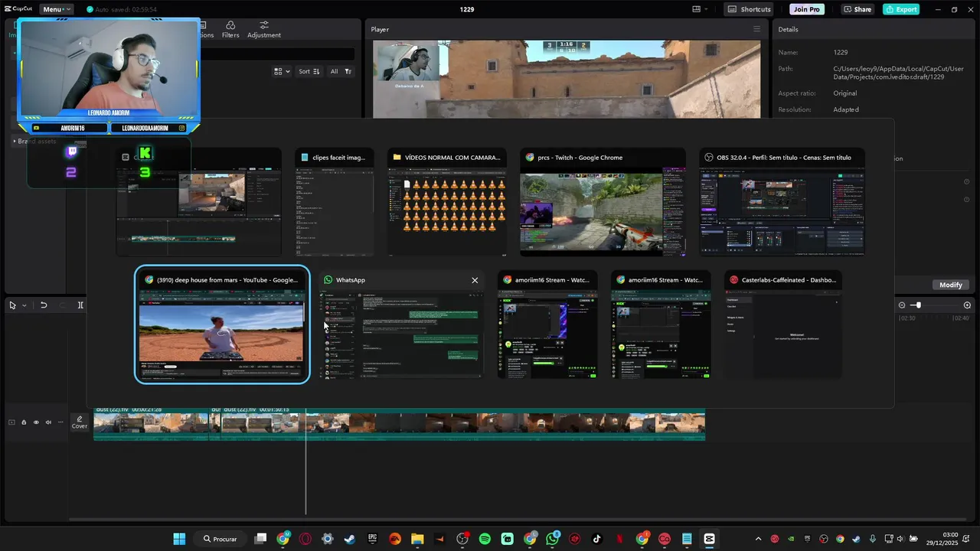Click the project path text in Details

click(898, 73)
